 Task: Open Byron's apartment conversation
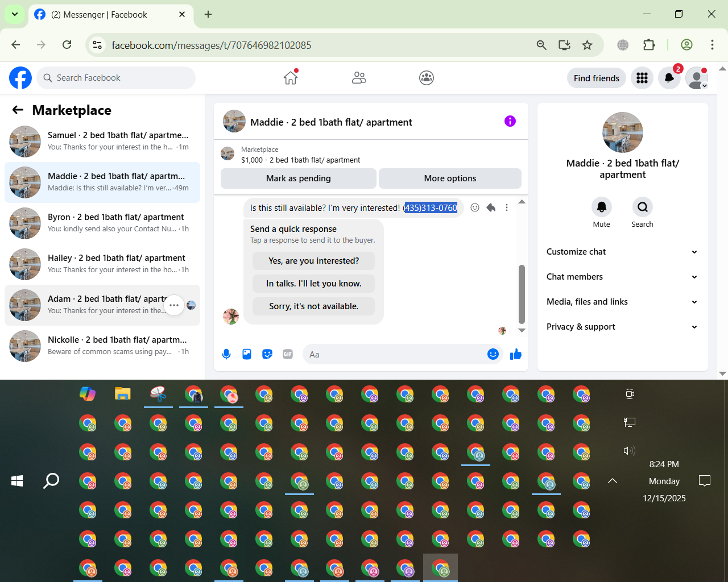102,223
